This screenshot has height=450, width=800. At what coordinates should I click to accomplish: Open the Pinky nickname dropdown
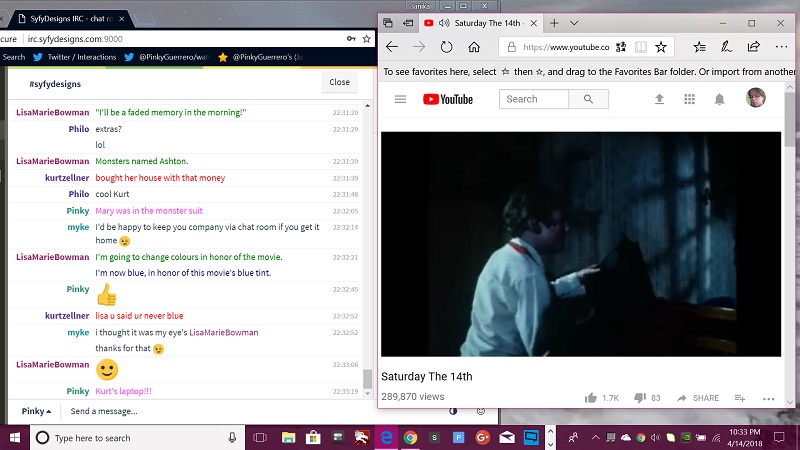[36, 411]
